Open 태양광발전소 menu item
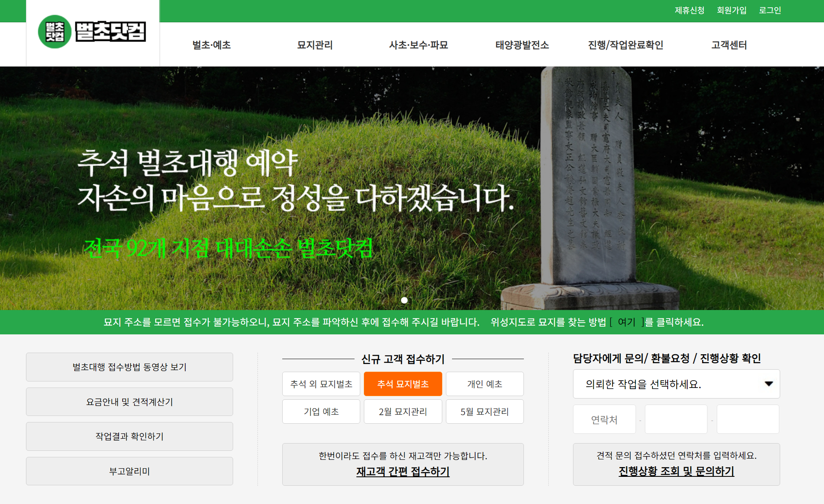Viewport: 824px width, 504px height. (x=522, y=45)
